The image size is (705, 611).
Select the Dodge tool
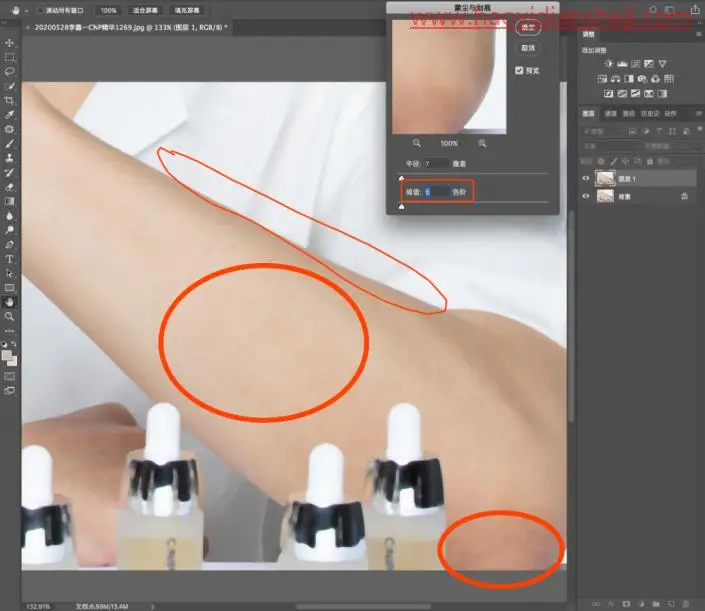click(x=9, y=230)
